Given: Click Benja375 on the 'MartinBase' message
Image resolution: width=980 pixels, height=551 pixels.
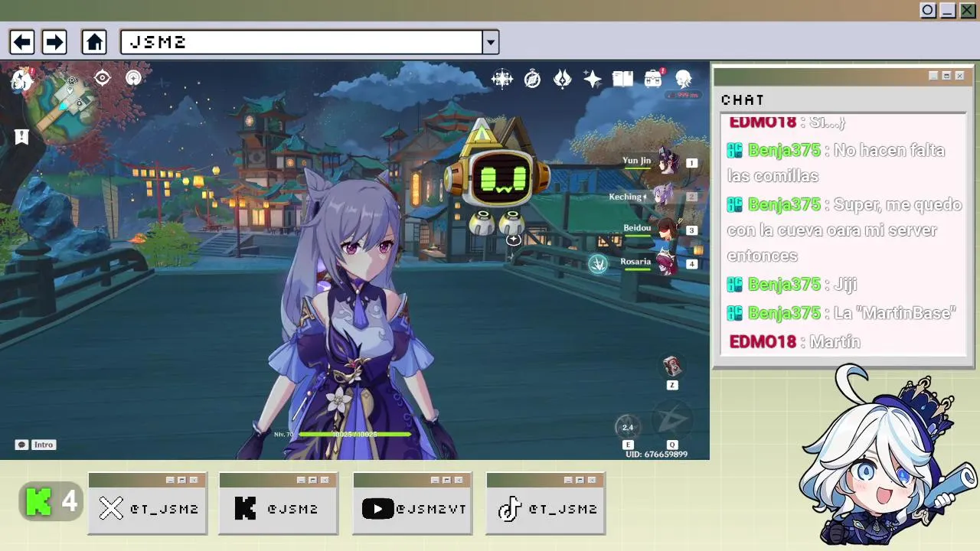Looking at the screenshot, I should pos(784,314).
